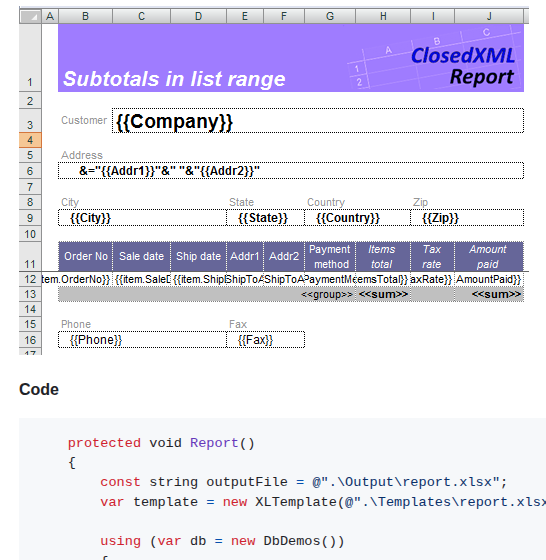
Task: Click the 'Order No' table header
Action: coord(86,256)
